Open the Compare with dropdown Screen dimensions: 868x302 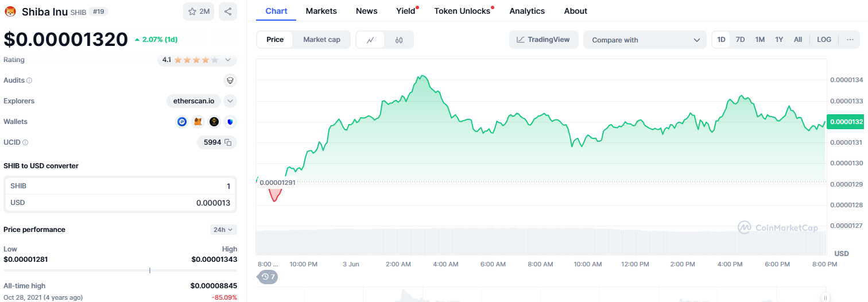[645, 40]
